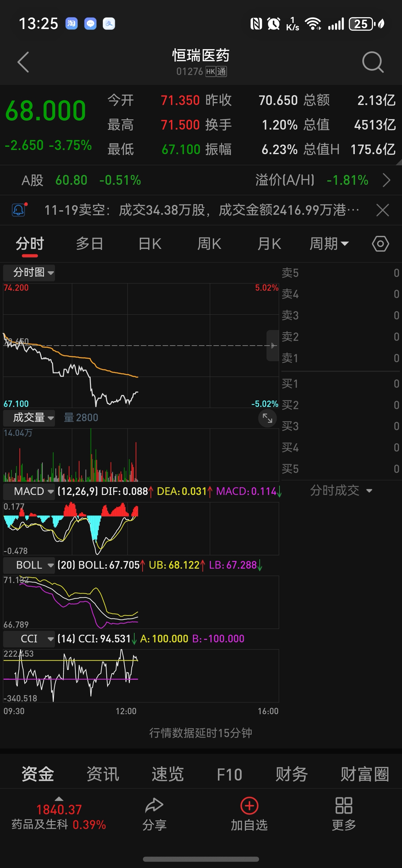Tap the Wi-Fi status bar icon
This screenshot has height=868, width=402.
[313, 24]
